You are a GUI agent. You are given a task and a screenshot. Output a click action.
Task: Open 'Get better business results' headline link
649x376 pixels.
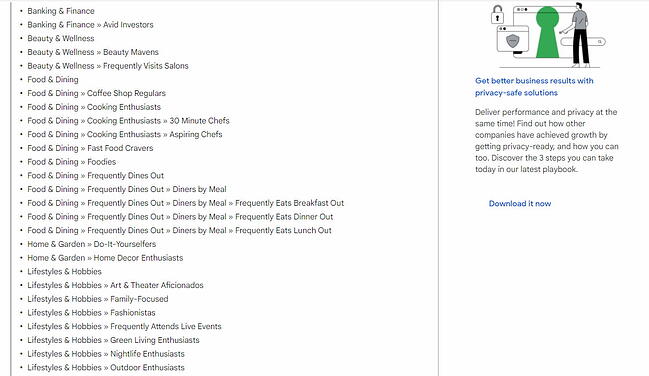(534, 87)
